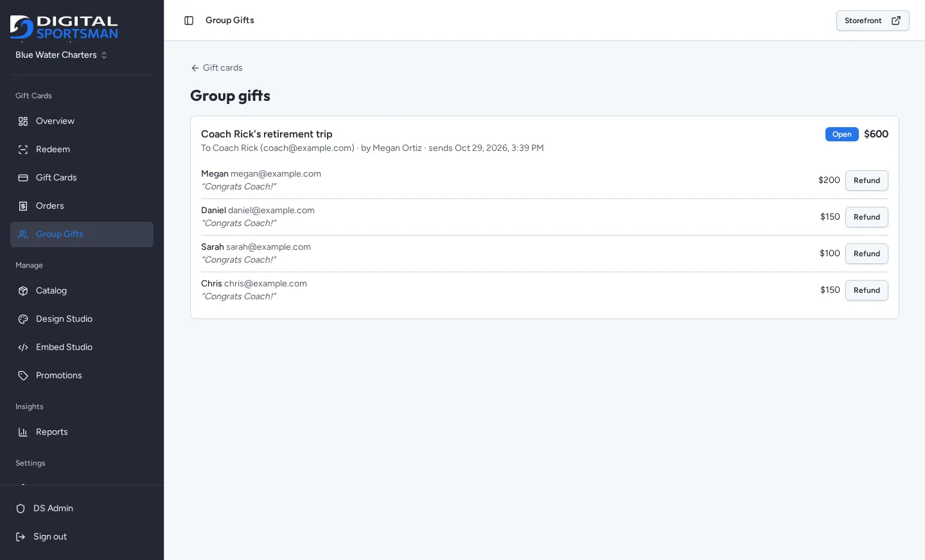Click the Embed Studio code icon

coord(23,347)
